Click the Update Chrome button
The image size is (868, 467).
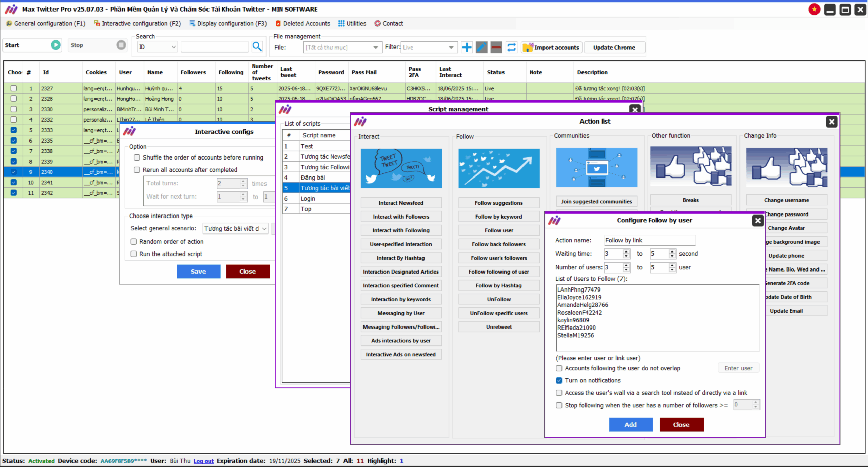pyautogui.click(x=614, y=48)
